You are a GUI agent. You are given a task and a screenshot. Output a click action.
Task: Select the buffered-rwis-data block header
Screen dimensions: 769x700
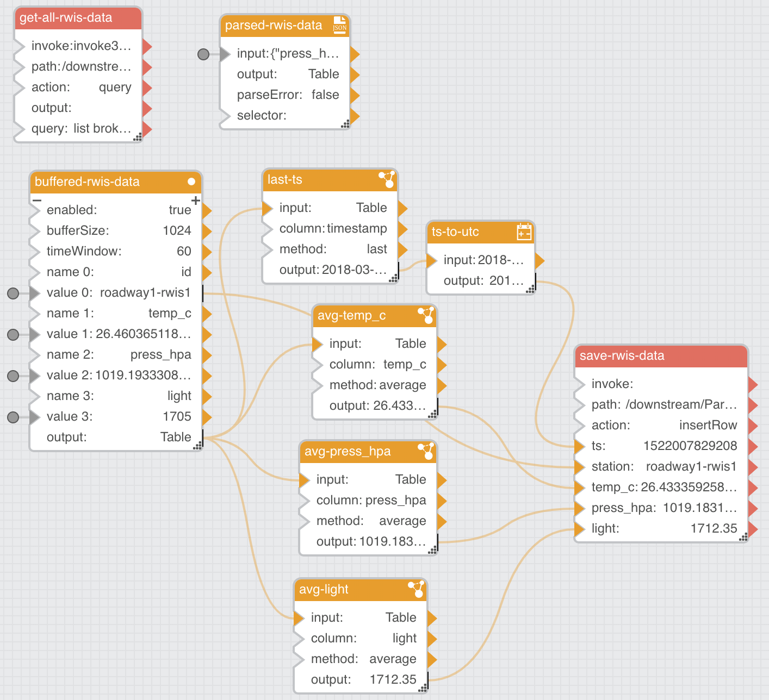115,182
